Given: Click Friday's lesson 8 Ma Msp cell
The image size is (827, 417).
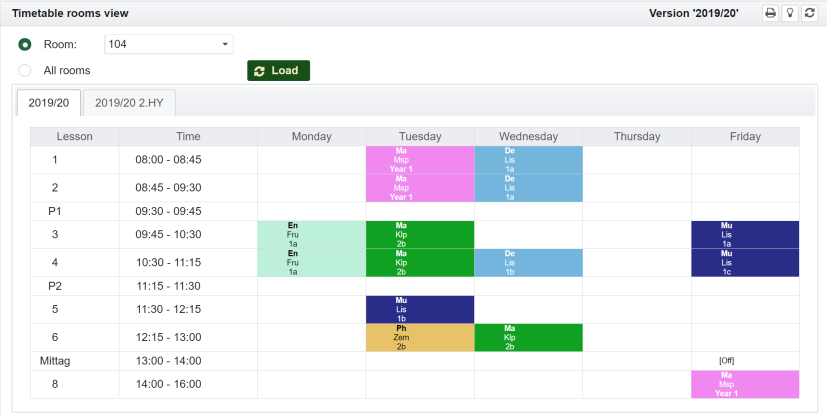Looking at the screenshot, I should click(x=745, y=384).
